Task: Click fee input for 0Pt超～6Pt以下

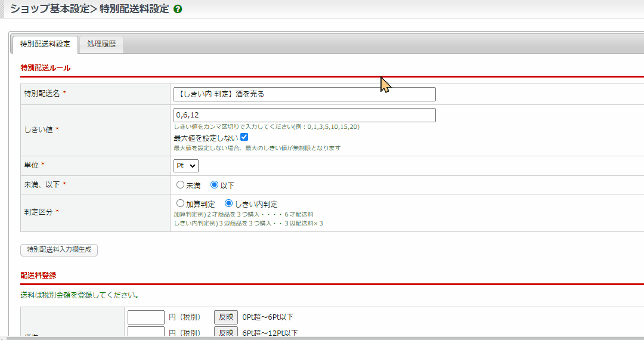Action: click(x=145, y=317)
